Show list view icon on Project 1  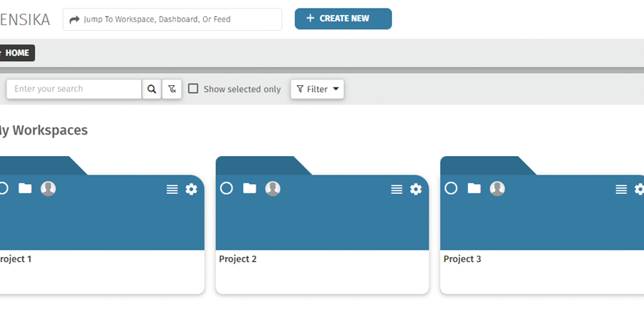172,189
